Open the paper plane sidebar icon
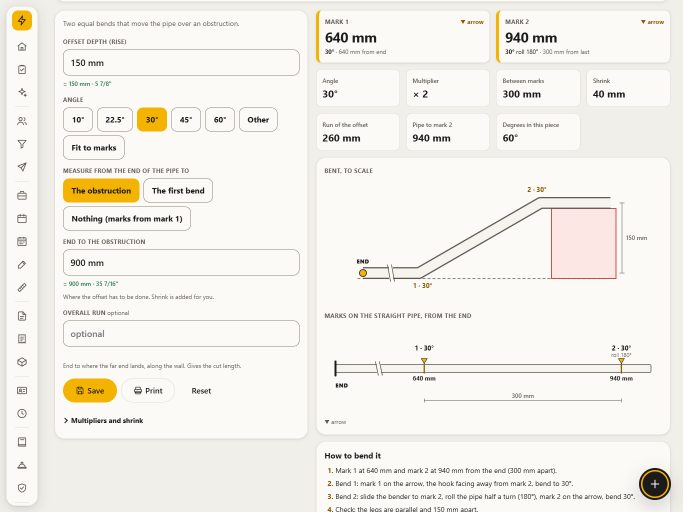The height and width of the screenshot is (512, 683). [x=22, y=166]
